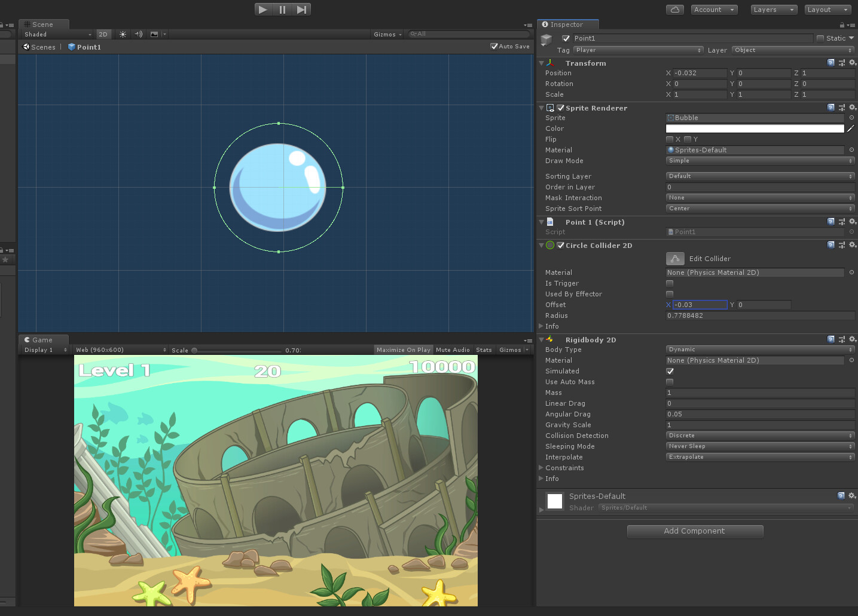Image resolution: width=858 pixels, height=616 pixels.
Task: Select the Sprite object picker circle
Action: point(851,118)
